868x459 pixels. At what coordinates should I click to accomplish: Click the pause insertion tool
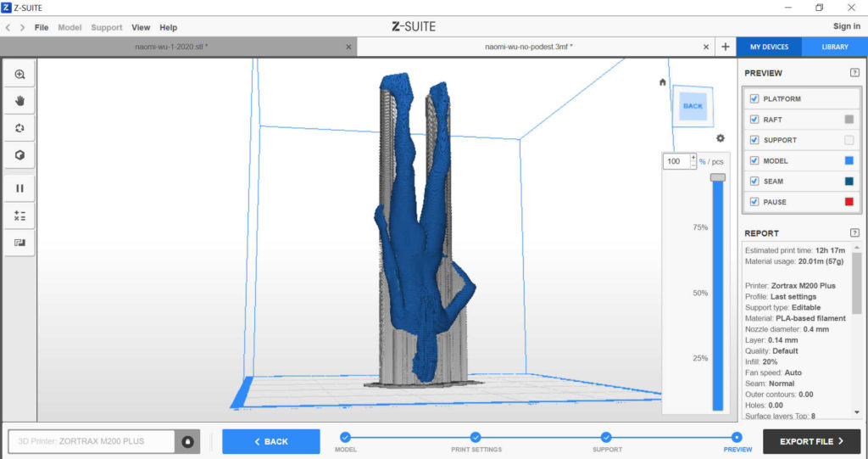(x=20, y=188)
